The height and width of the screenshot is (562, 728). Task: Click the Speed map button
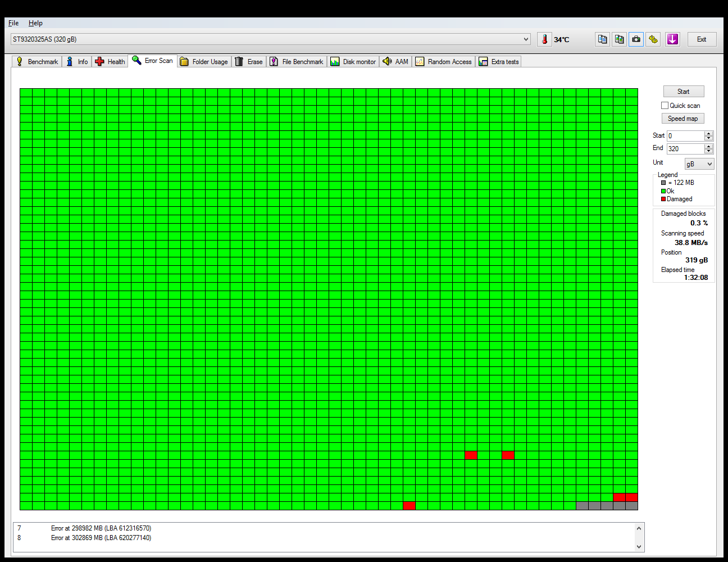click(x=683, y=119)
